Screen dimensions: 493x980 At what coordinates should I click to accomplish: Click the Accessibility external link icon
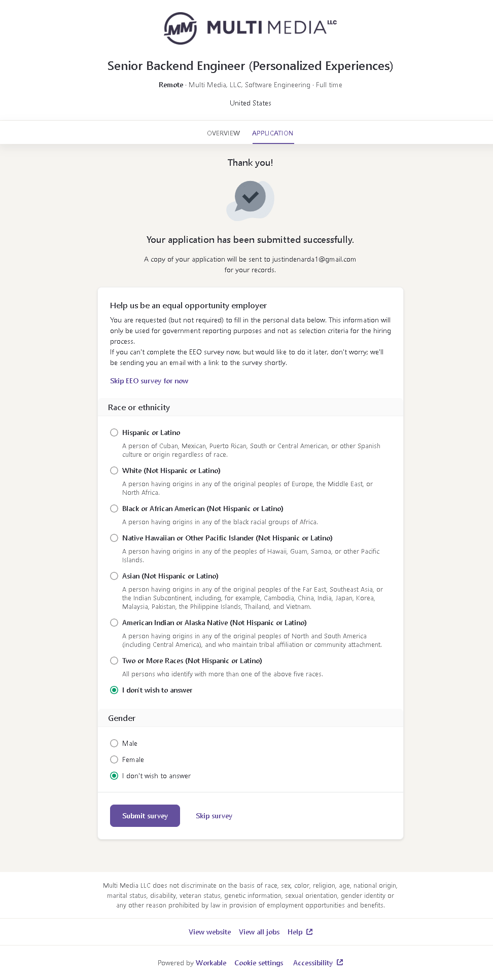coord(340,962)
